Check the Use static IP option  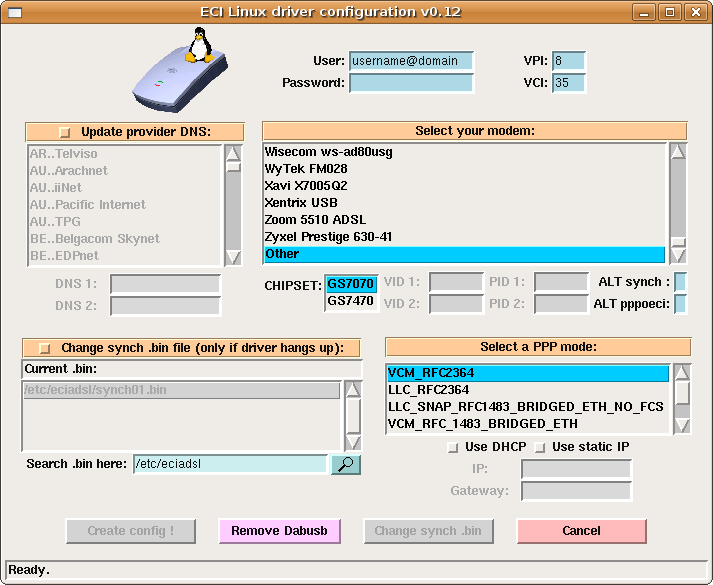539,446
